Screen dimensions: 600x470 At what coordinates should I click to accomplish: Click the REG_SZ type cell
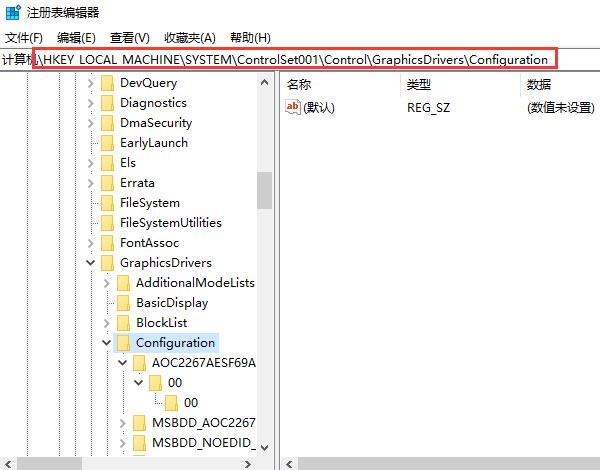click(428, 108)
